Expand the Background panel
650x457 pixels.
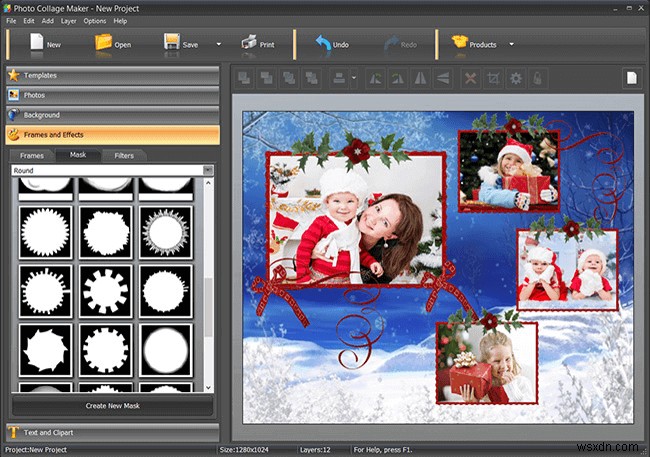pos(110,115)
